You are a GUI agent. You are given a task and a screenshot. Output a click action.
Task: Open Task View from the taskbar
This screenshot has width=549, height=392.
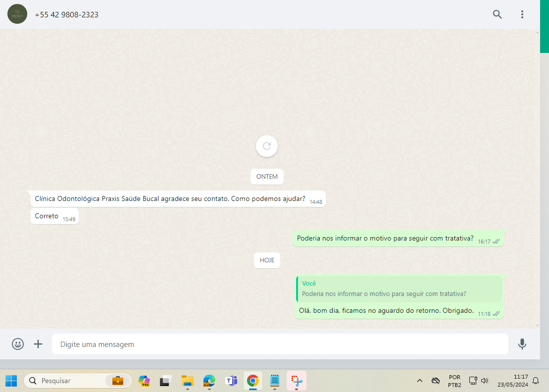click(x=166, y=381)
